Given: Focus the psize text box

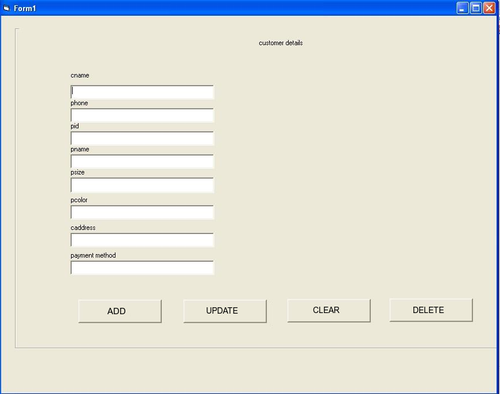Looking at the screenshot, I should [x=142, y=185].
